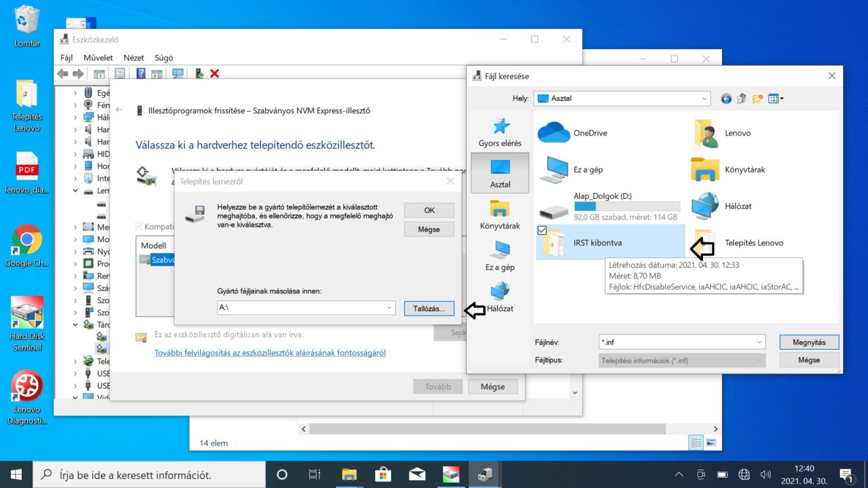Uncheck the IRST kibontva folder checkbox

(542, 230)
